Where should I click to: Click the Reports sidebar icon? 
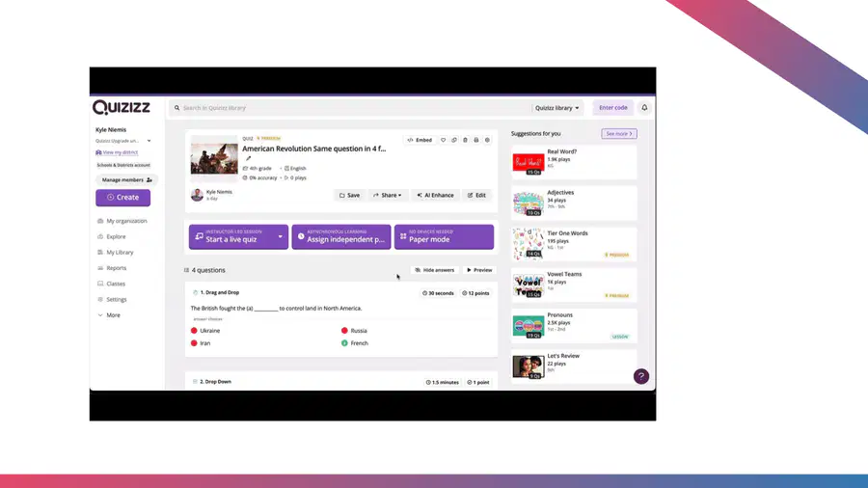point(100,268)
